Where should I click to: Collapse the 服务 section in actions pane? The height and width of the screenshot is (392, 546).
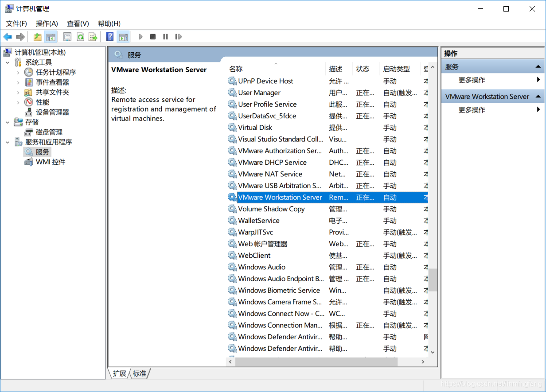(538, 67)
